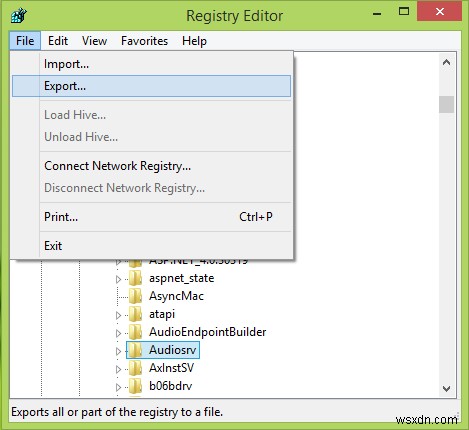Select the aspnet_state tree key
This screenshot has width=469, height=430.
[x=182, y=278]
